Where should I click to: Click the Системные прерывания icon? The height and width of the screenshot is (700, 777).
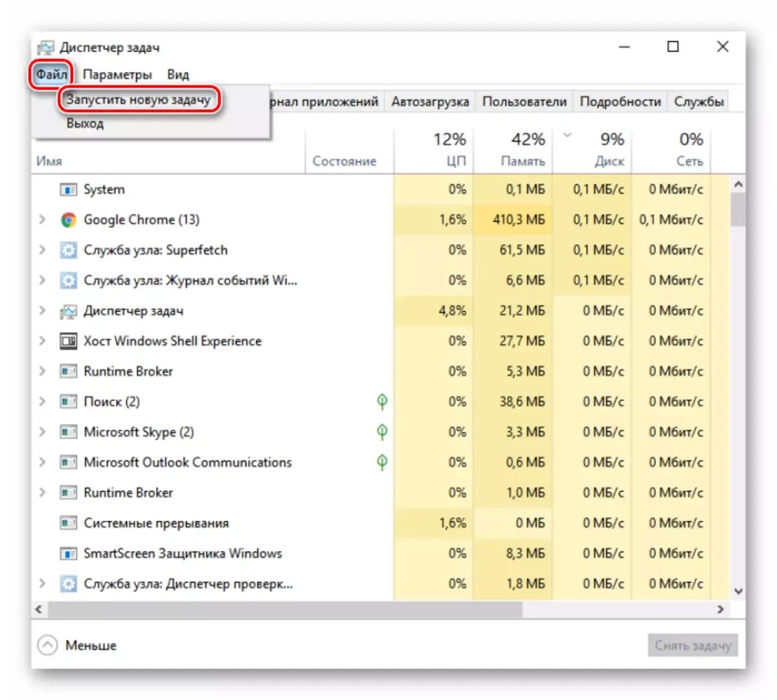point(68,523)
